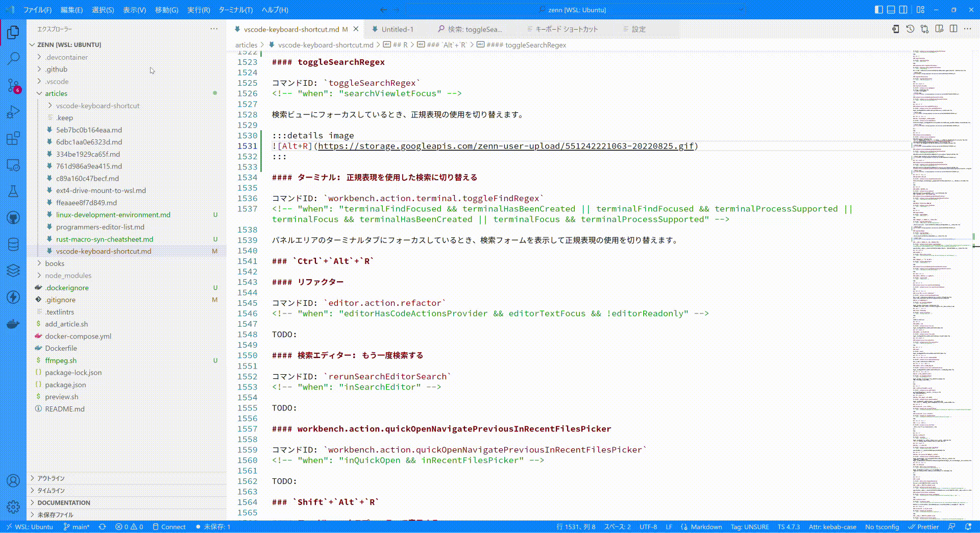This screenshot has width=980, height=533.
Task: Click the main* branch in status bar
Action: click(77, 527)
